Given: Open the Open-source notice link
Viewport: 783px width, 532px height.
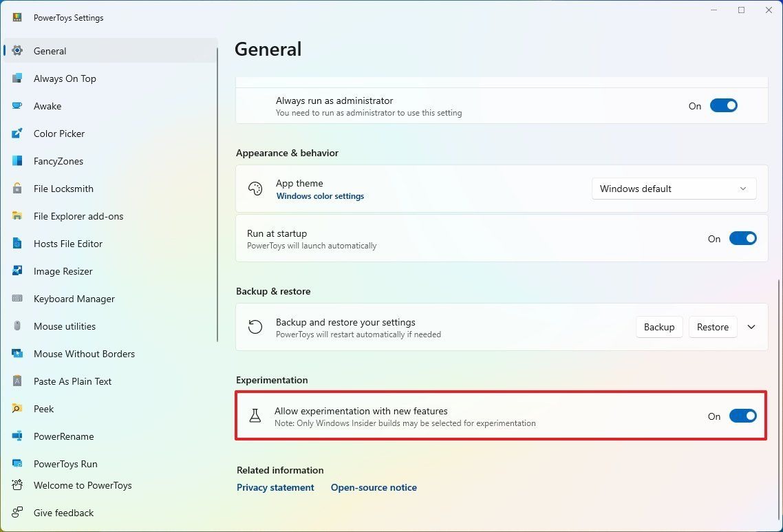Looking at the screenshot, I should 374,487.
